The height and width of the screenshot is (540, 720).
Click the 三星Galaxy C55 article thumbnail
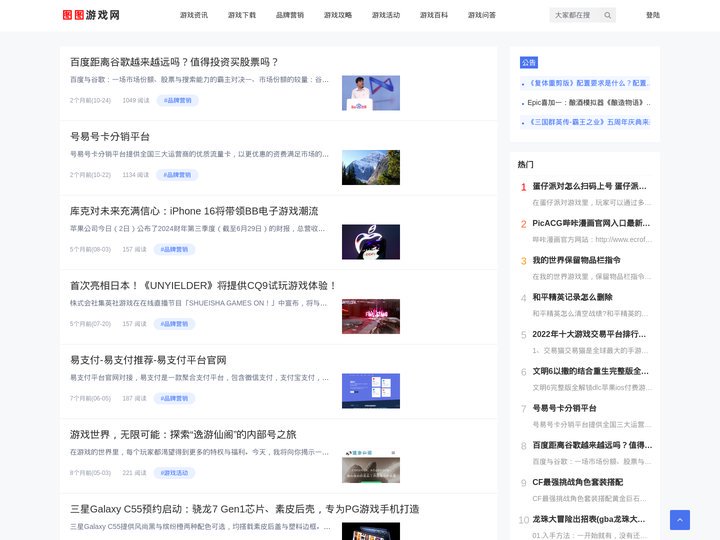pos(371,531)
